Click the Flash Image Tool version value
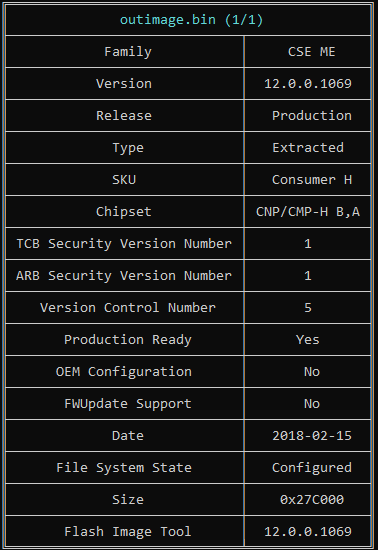This screenshot has width=378, height=550. (308, 532)
